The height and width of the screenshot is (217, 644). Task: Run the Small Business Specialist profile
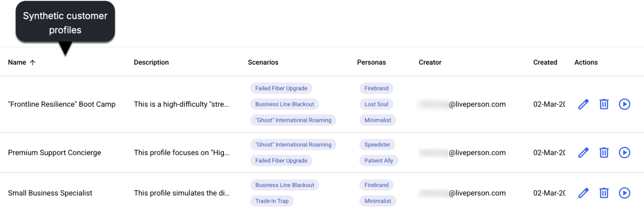point(624,193)
